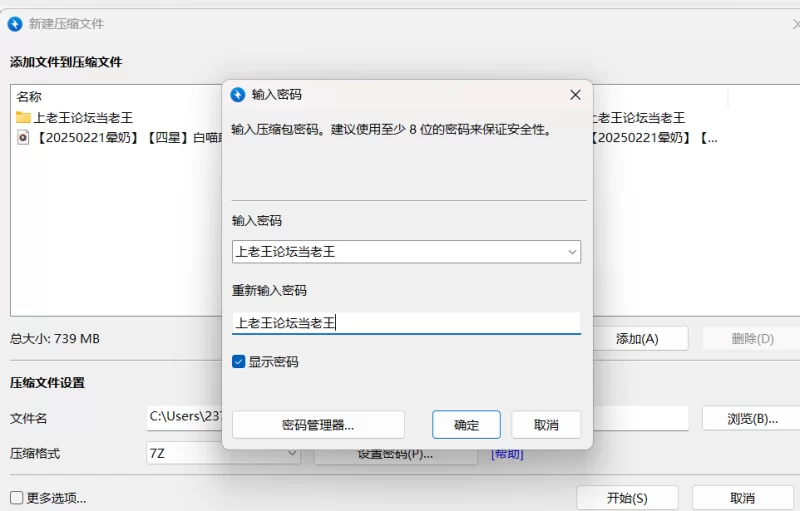Viewport: 800px width, 511px height.
Task: Select the 上老王论坛当老王 folder icon
Action: (23, 118)
